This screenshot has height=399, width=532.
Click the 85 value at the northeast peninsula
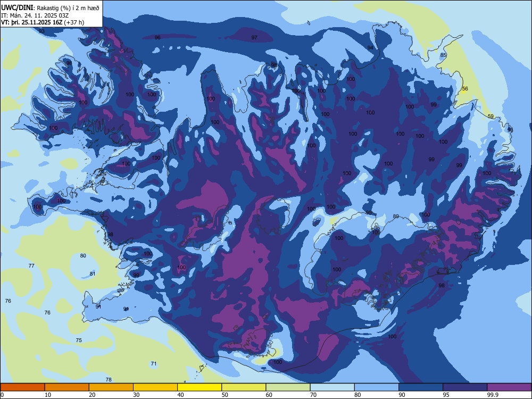pyautogui.click(x=443, y=55)
